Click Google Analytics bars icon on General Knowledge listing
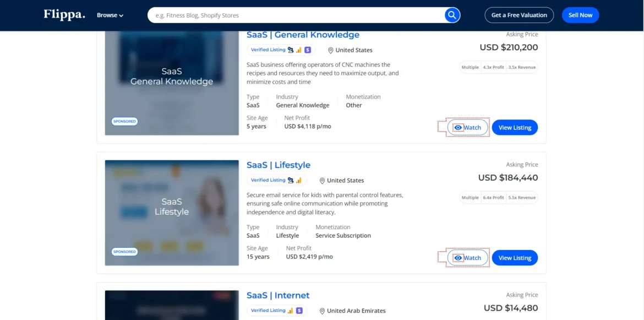644x320 pixels. click(299, 50)
